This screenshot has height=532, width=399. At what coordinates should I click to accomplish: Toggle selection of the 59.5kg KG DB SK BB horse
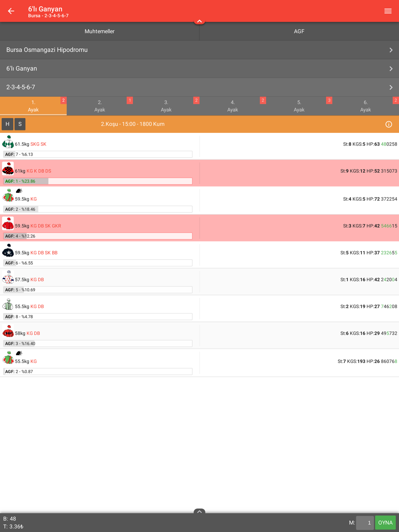[199, 255]
